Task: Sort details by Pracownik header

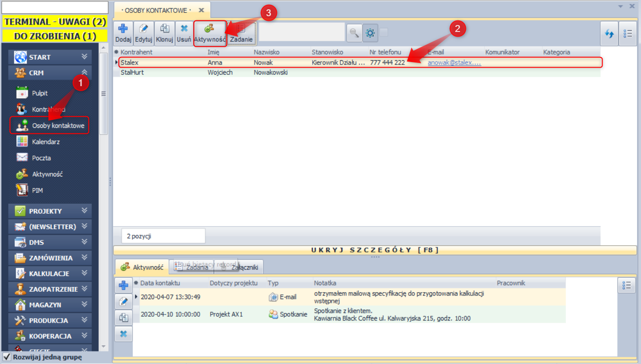Action: tap(511, 283)
